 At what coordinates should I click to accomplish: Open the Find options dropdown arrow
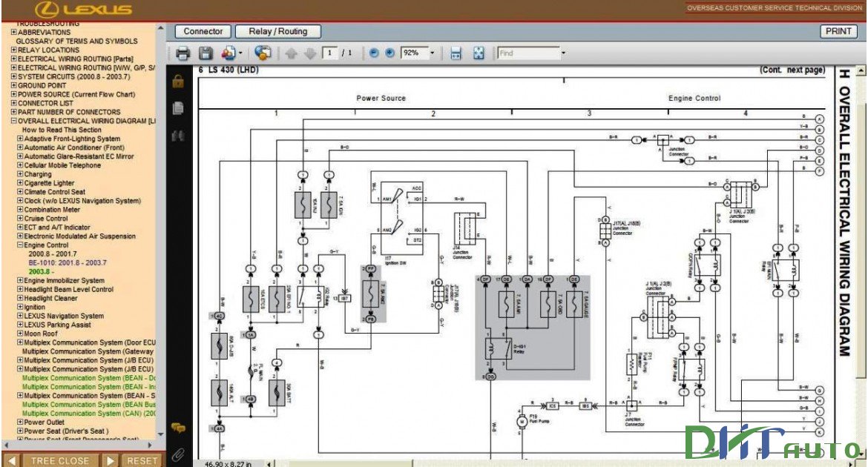pyautogui.click(x=564, y=53)
